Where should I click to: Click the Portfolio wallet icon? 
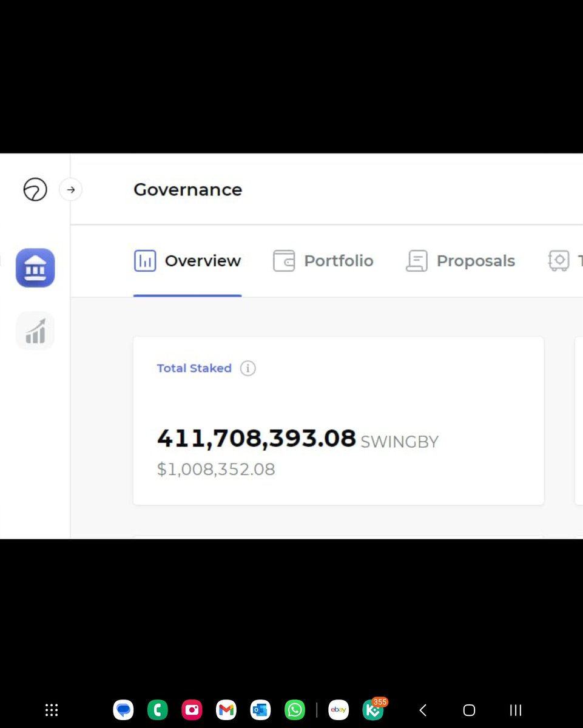(x=284, y=261)
